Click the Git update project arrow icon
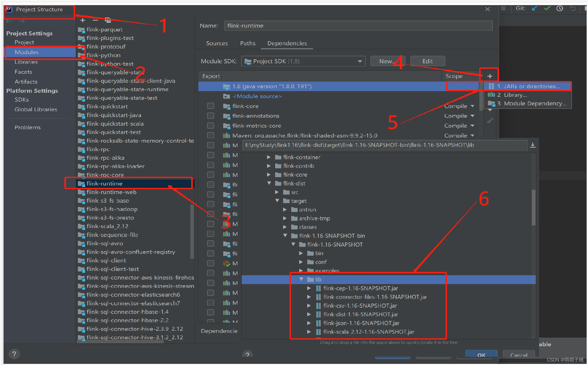The height and width of the screenshot is (365, 588). coord(534,9)
